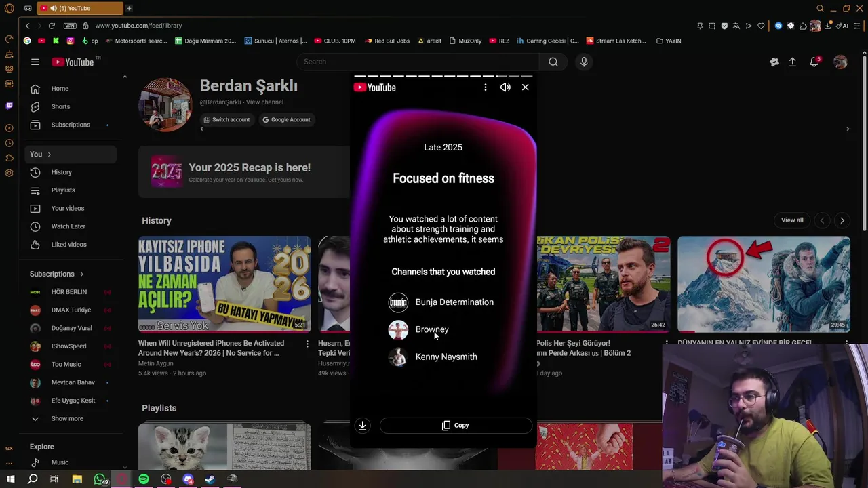868x488 pixels.
Task: Toggle the browser VPN badge
Action: [70, 26]
